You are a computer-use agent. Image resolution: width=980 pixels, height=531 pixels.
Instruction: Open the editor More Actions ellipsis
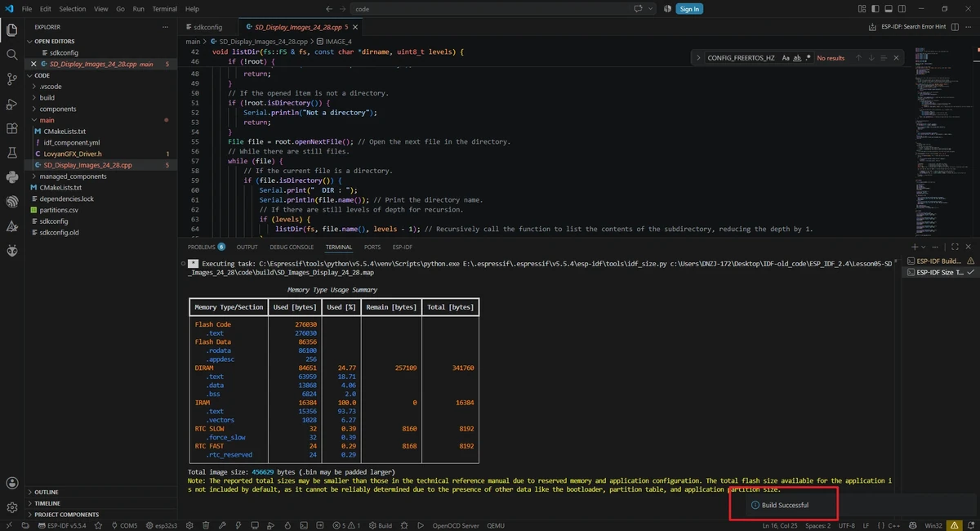click(969, 27)
